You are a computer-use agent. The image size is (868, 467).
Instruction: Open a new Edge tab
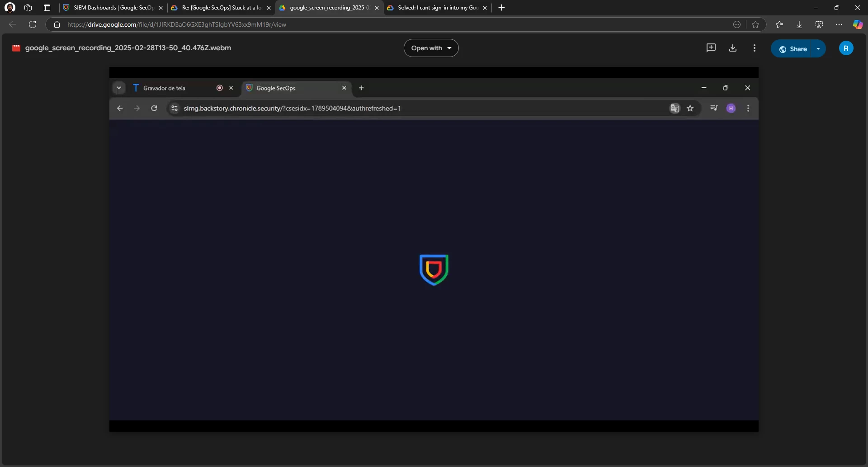click(501, 8)
